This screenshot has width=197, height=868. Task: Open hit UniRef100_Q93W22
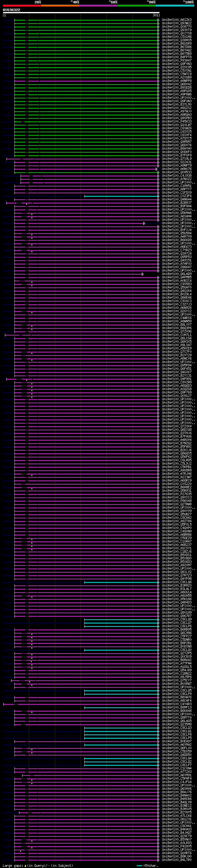pos(177,23)
